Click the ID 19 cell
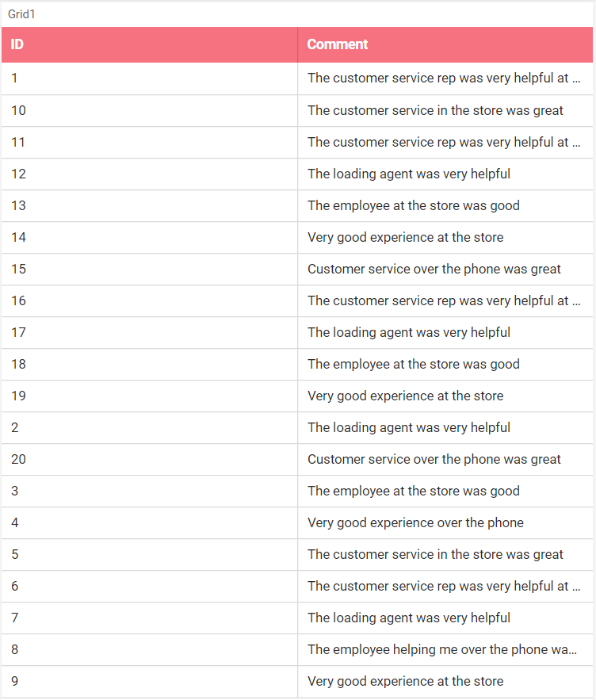The image size is (596, 700). pos(150,396)
